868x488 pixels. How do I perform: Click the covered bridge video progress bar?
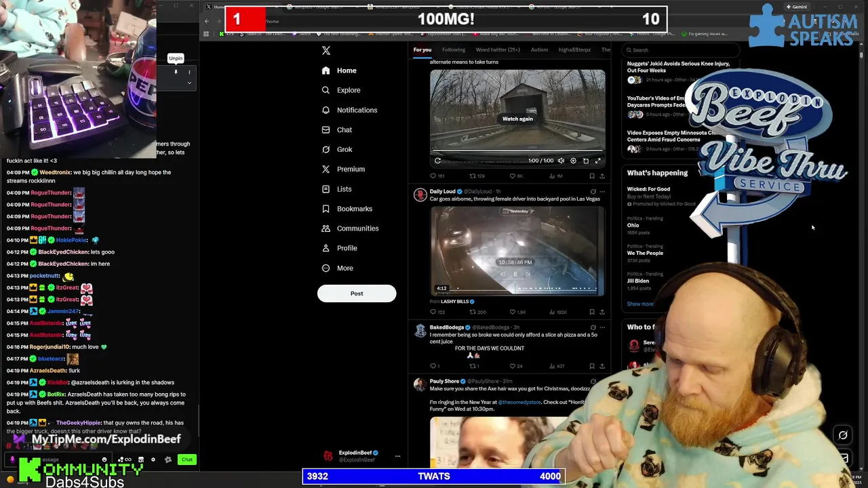(517, 151)
